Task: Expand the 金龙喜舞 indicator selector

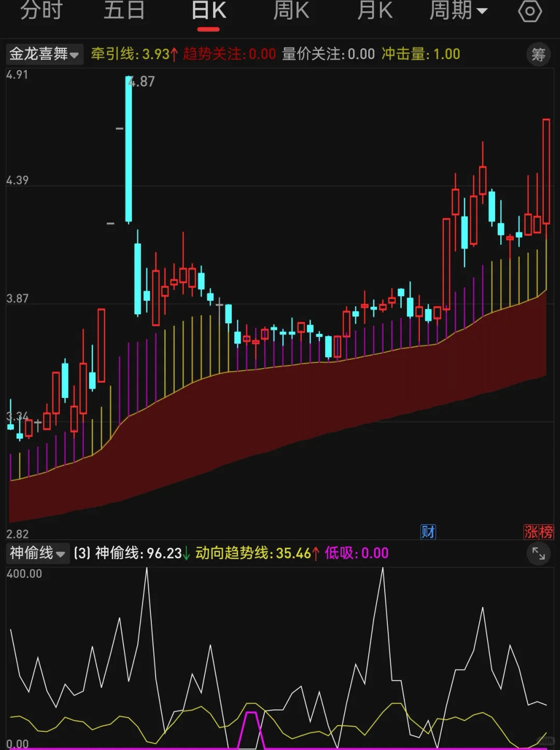Action: coord(44,54)
